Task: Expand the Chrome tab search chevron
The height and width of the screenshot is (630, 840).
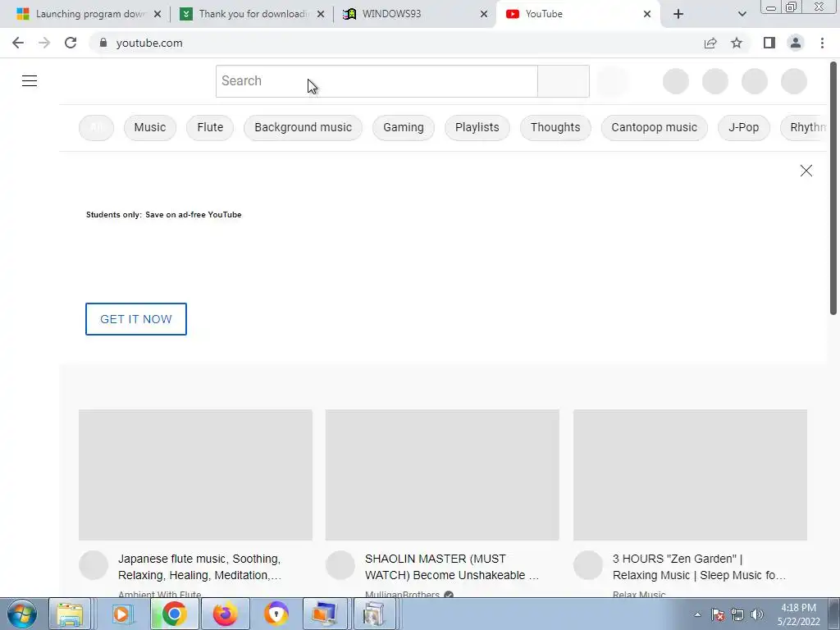Action: point(742,14)
